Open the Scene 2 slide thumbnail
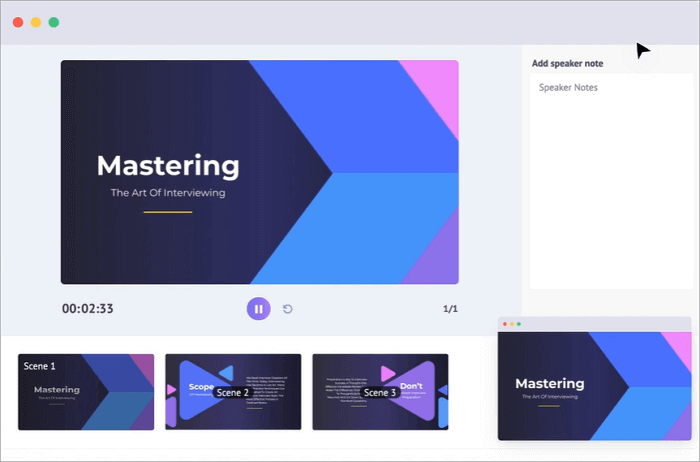Viewport: 700px width, 462px height. (x=233, y=392)
